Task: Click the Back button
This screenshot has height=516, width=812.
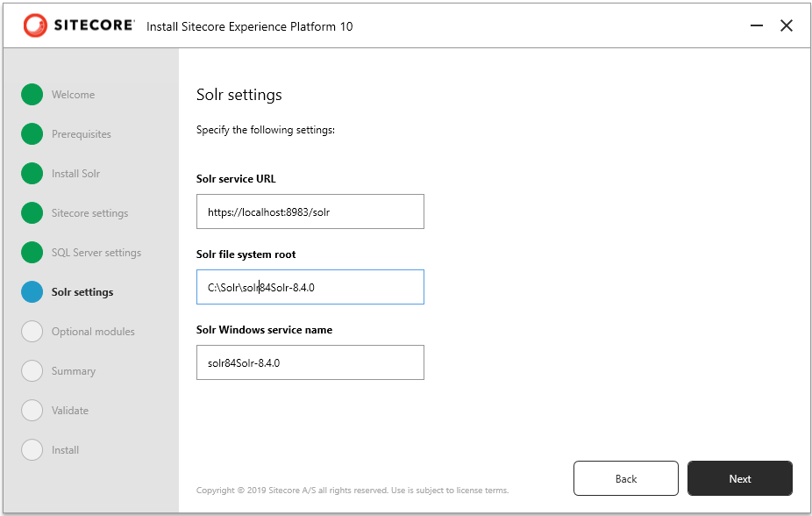Action: pyautogui.click(x=625, y=478)
